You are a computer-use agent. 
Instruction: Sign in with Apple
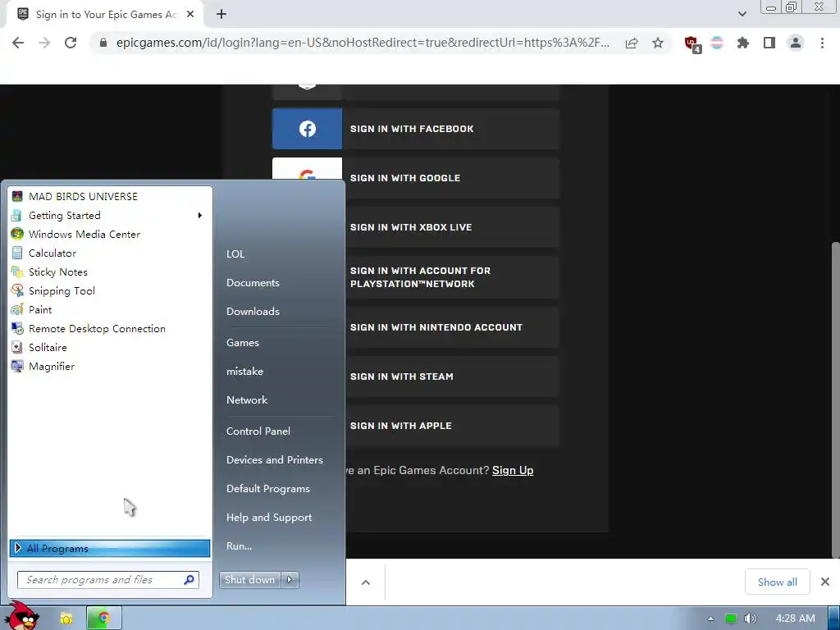(452, 426)
